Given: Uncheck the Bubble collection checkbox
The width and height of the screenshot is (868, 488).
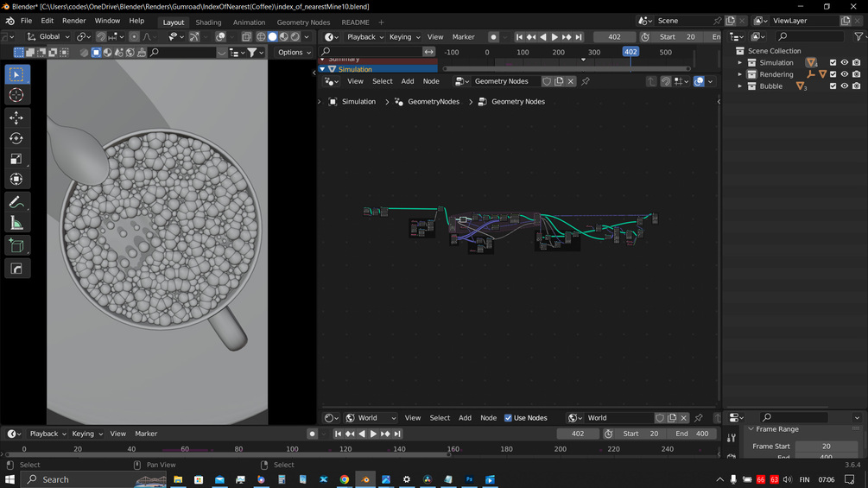Looking at the screenshot, I should (833, 86).
